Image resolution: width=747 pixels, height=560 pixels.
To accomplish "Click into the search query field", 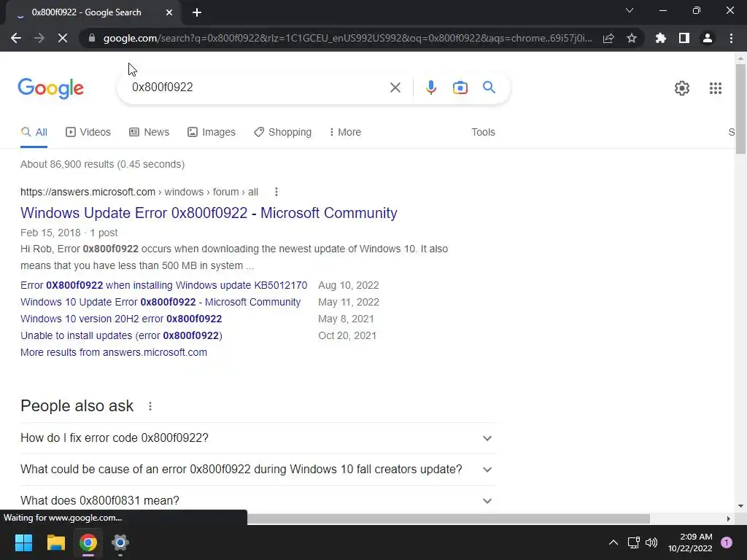I will (x=258, y=87).
